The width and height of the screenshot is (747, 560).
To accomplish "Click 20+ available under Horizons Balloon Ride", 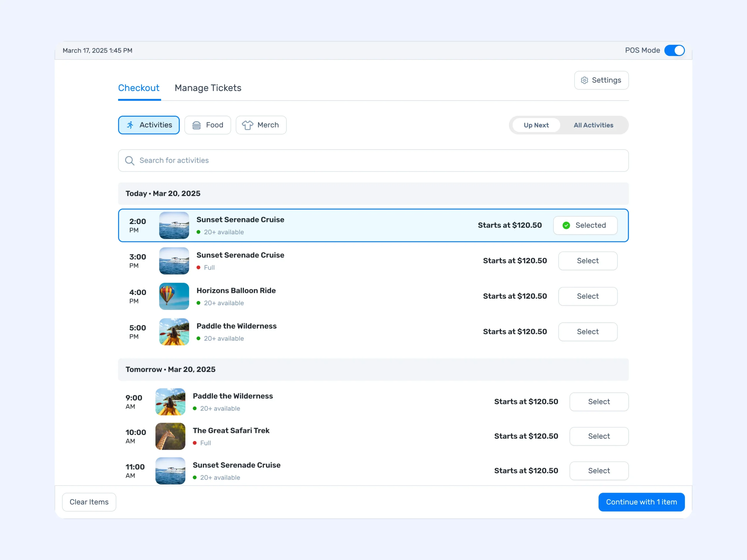I will pyautogui.click(x=220, y=303).
